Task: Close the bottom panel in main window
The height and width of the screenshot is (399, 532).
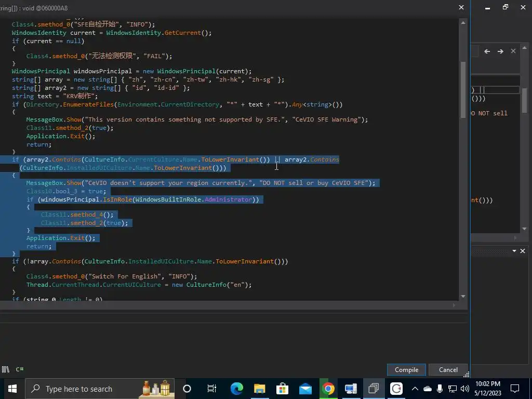Action: click(x=523, y=251)
